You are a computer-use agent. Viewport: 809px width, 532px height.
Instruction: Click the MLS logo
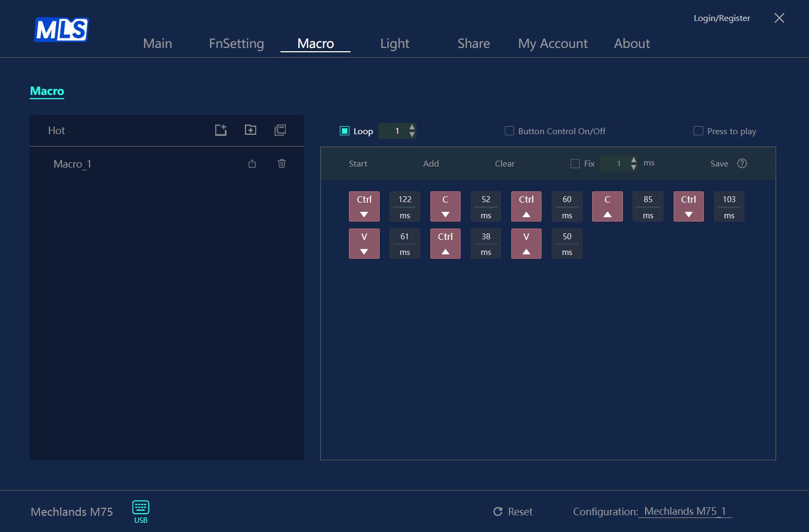[x=61, y=30]
